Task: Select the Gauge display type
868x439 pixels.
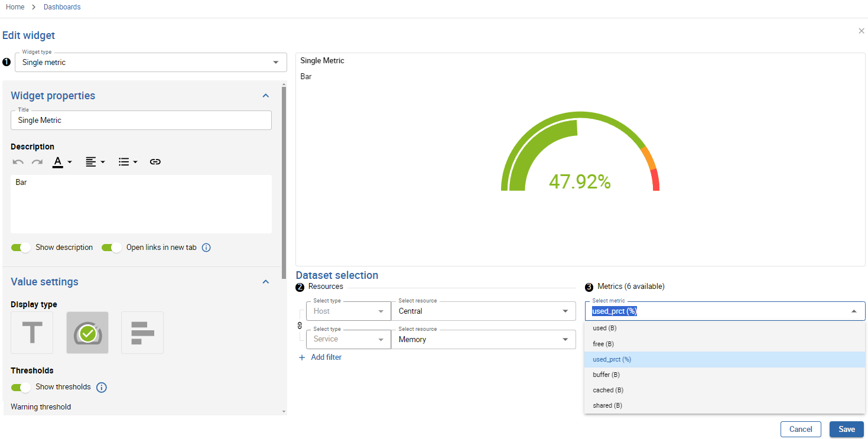Action: pyautogui.click(x=87, y=333)
